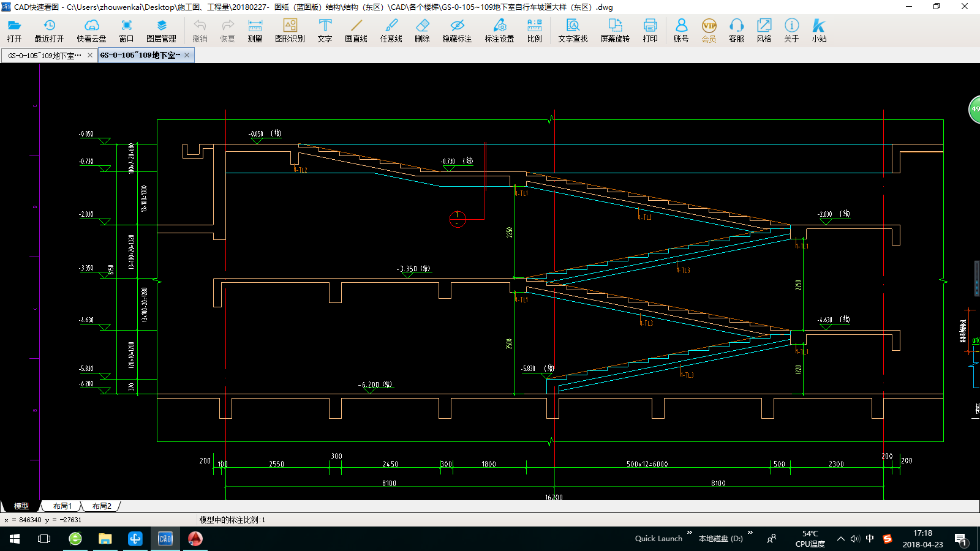
Task: Switch to first GS-0-105~109 document tab
Action: point(44,55)
